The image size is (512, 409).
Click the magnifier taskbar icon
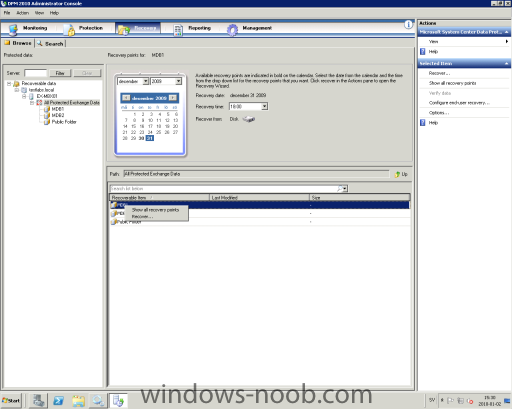[98, 400]
